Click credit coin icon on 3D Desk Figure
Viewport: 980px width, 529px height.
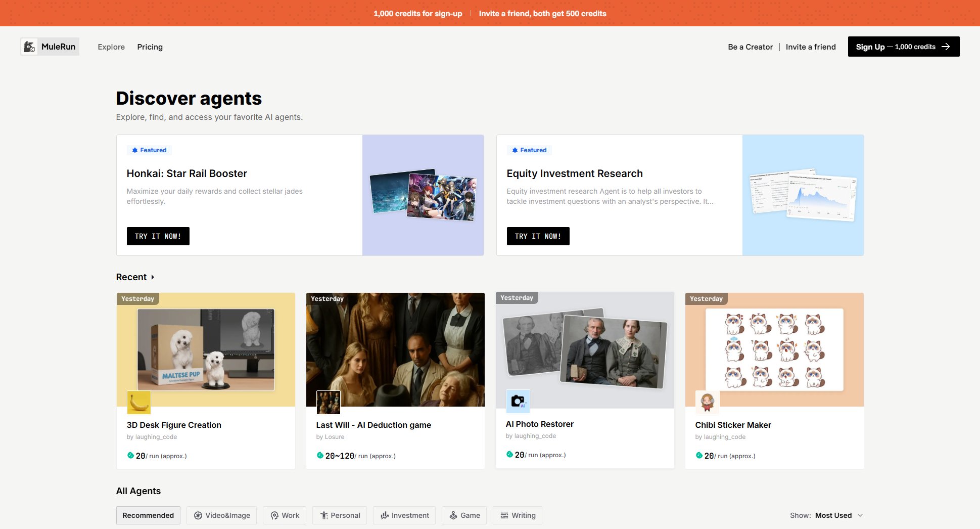pyautogui.click(x=130, y=455)
